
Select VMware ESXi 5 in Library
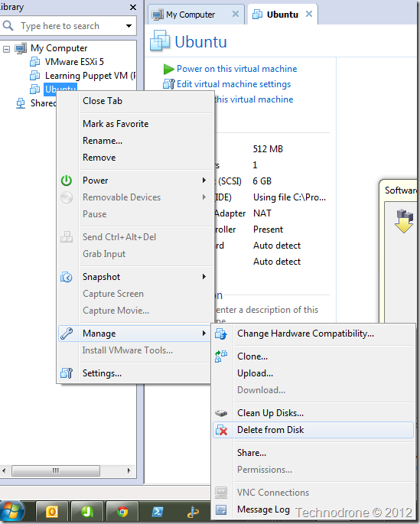(74, 62)
